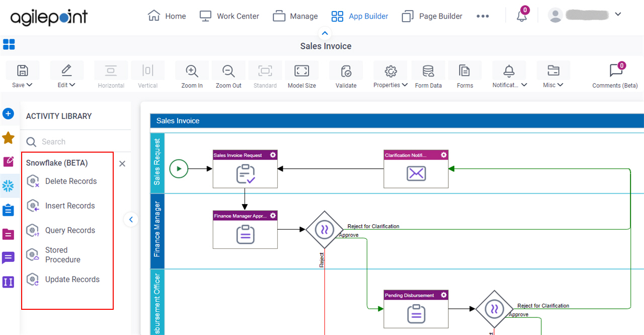Screen dimensions: 644x335
Task: Open Clarification Notification gear settings
Action: [x=444, y=155]
